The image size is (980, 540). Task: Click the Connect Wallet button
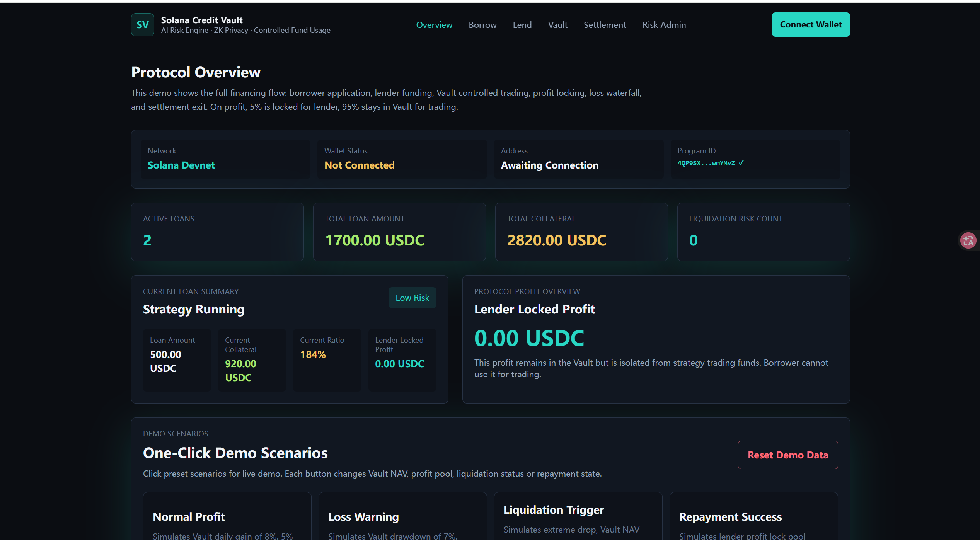(x=811, y=24)
